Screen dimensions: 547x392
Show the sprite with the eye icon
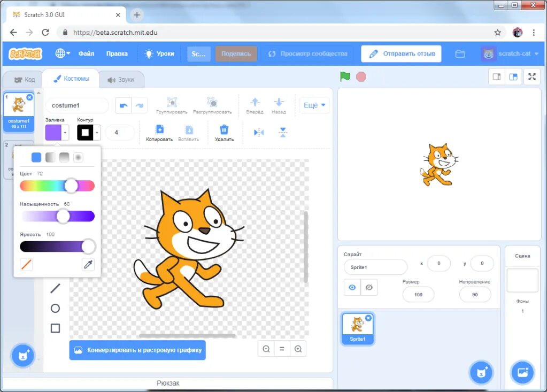352,287
